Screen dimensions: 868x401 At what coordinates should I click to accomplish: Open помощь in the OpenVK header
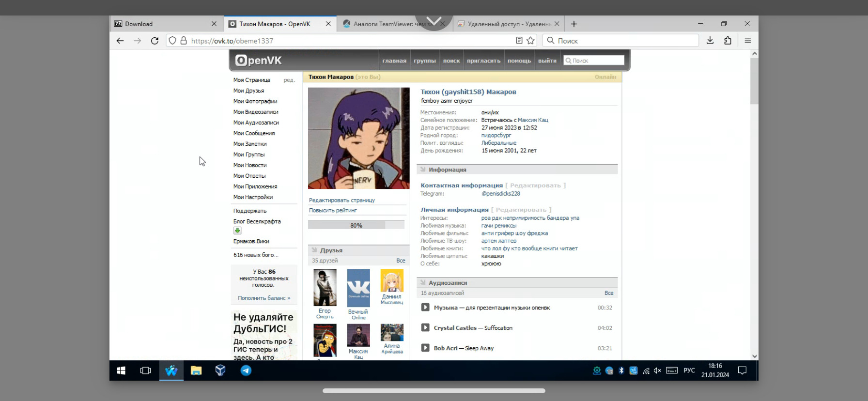[519, 61]
